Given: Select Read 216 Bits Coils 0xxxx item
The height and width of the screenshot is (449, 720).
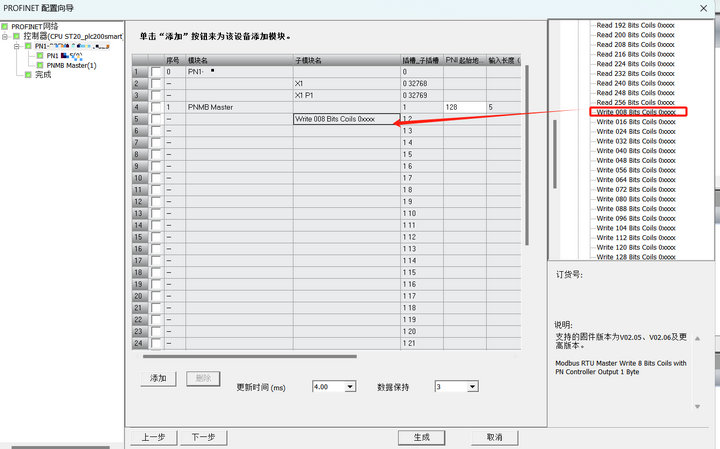Looking at the screenshot, I should [636, 54].
